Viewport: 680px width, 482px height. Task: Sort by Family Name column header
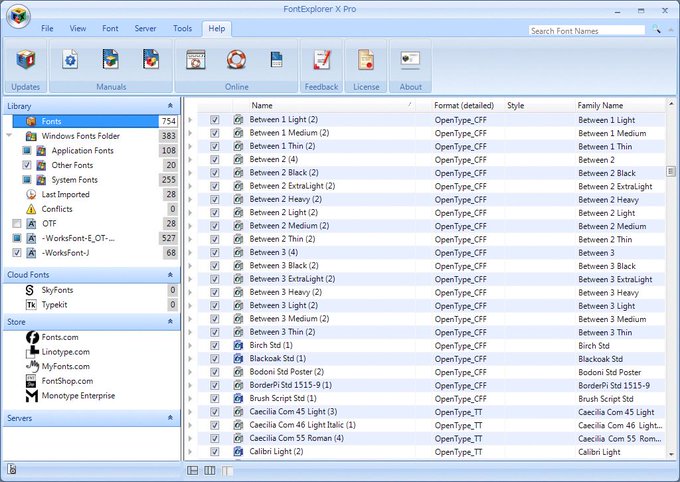pos(600,105)
